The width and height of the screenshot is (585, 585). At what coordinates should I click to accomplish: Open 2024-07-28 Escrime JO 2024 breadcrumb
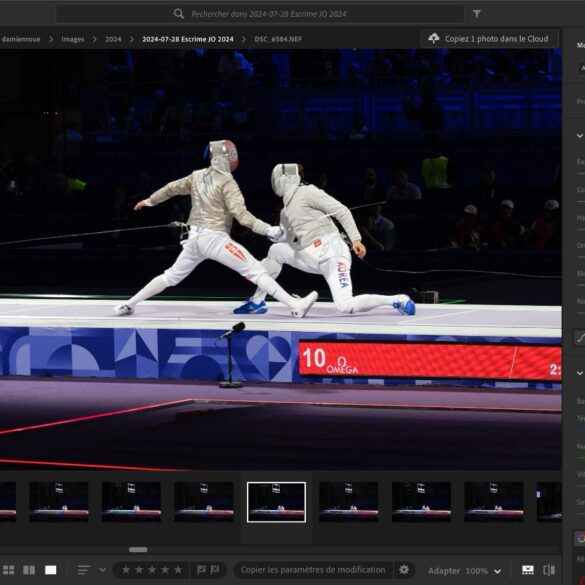(x=188, y=39)
